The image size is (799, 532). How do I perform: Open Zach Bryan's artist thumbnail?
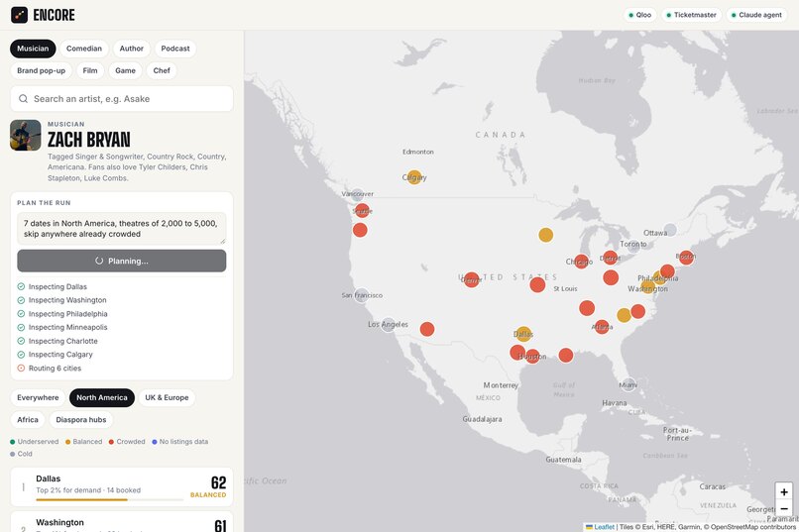coord(26,136)
